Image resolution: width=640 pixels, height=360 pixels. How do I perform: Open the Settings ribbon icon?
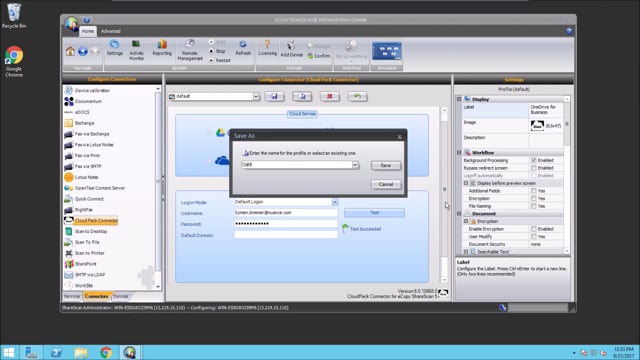coord(114,48)
